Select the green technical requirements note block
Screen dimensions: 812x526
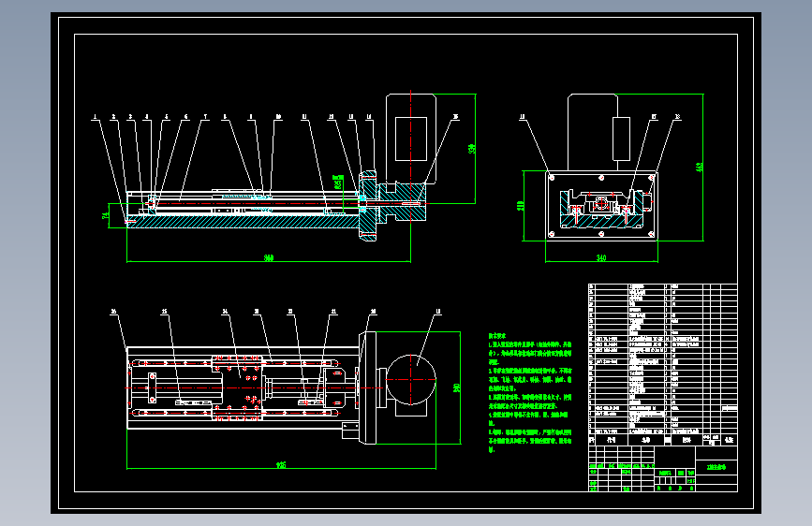click(x=530, y=393)
